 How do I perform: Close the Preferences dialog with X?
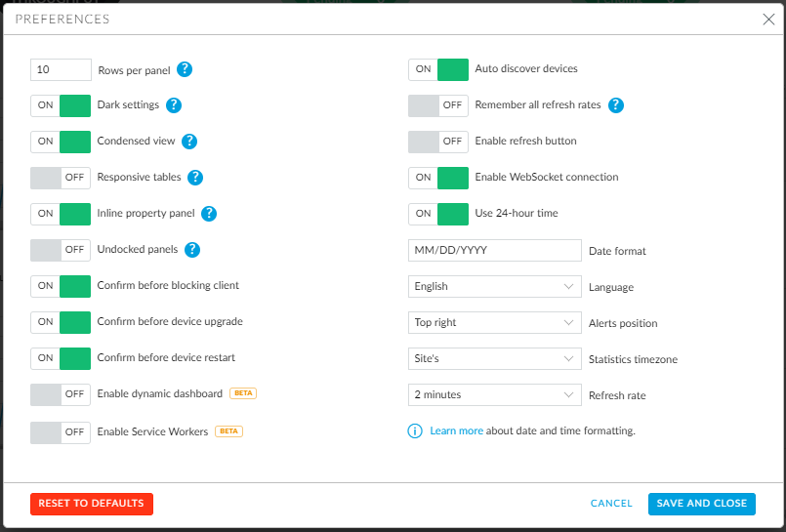(767, 19)
